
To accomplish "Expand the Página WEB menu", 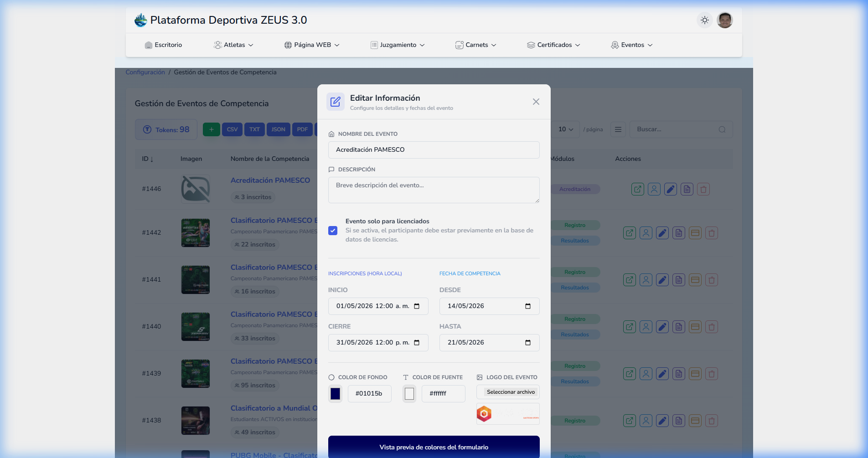I will [x=312, y=45].
